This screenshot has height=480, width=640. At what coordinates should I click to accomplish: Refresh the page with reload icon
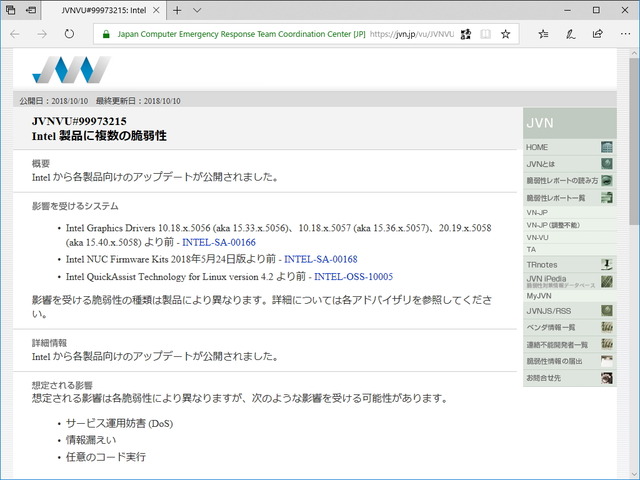pyautogui.click(x=69, y=34)
